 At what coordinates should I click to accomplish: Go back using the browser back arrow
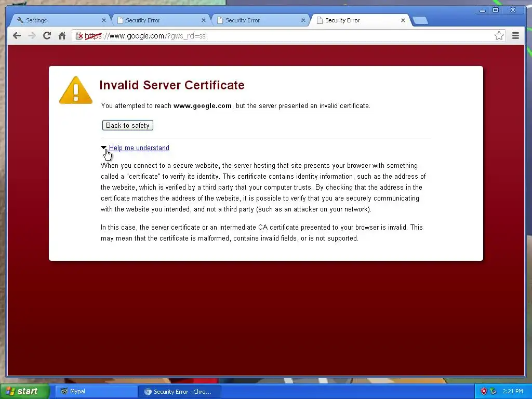pyautogui.click(x=17, y=36)
